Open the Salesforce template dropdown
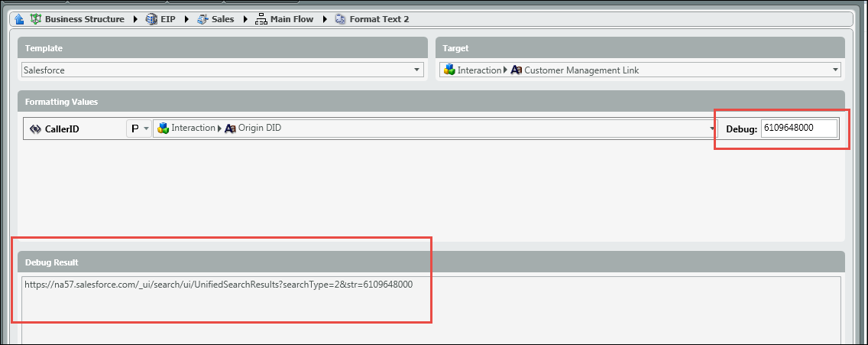This screenshot has height=345, width=868. [x=417, y=70]
